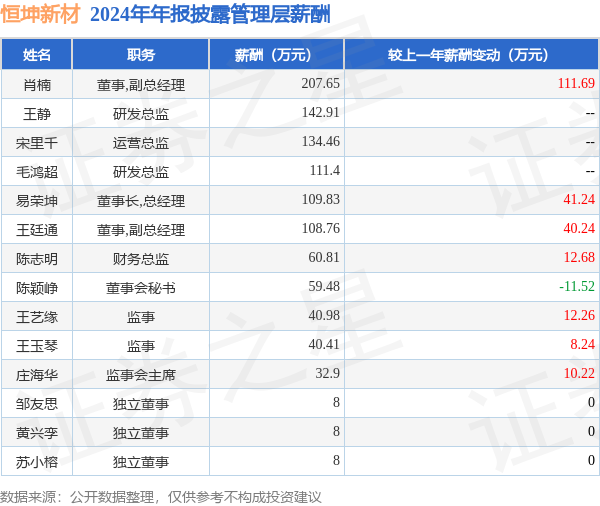600x506 pixels.
Task: Select 肖楠's position 董事,副总经理
Action: pos(141,85)
